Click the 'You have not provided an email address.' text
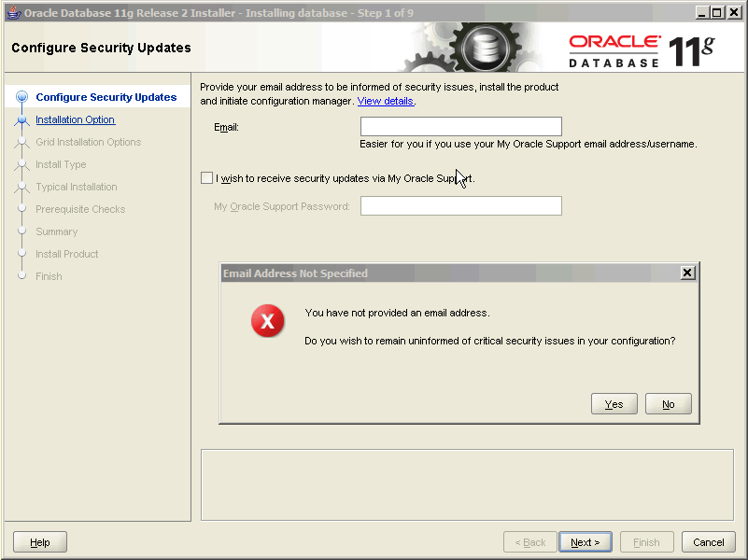The height and width of the screenshot is (560, 748). click(398, 313)
